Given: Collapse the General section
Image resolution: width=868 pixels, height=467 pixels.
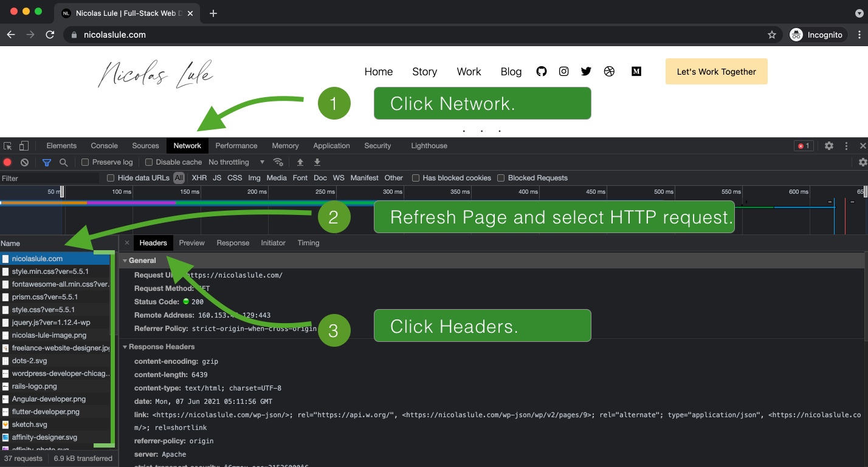Looking at the screenshot, I should click(x=125, y=260).
